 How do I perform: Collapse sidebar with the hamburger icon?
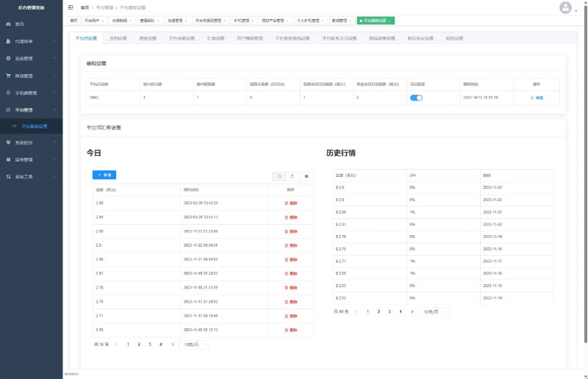[71, 7]
